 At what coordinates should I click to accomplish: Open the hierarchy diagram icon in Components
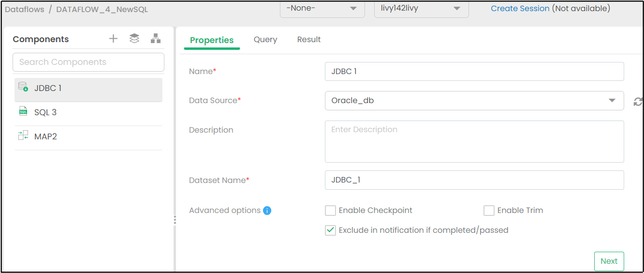156,39
